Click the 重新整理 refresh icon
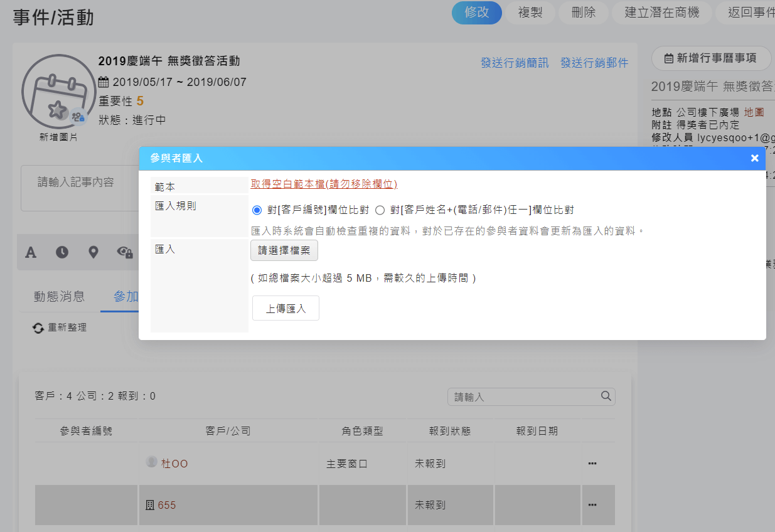This screenshot has width=775, height=532. point(39,327)
